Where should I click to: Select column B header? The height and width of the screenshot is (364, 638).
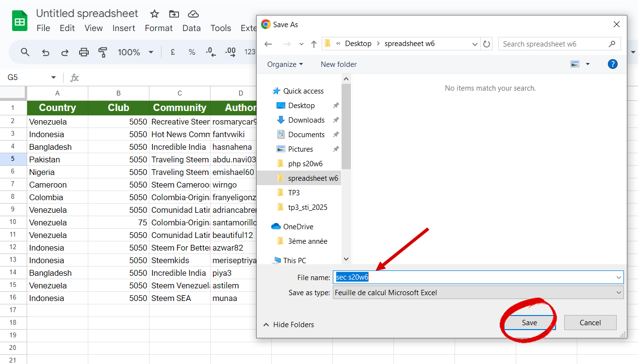pyautogui.click(x=118, y=93)
